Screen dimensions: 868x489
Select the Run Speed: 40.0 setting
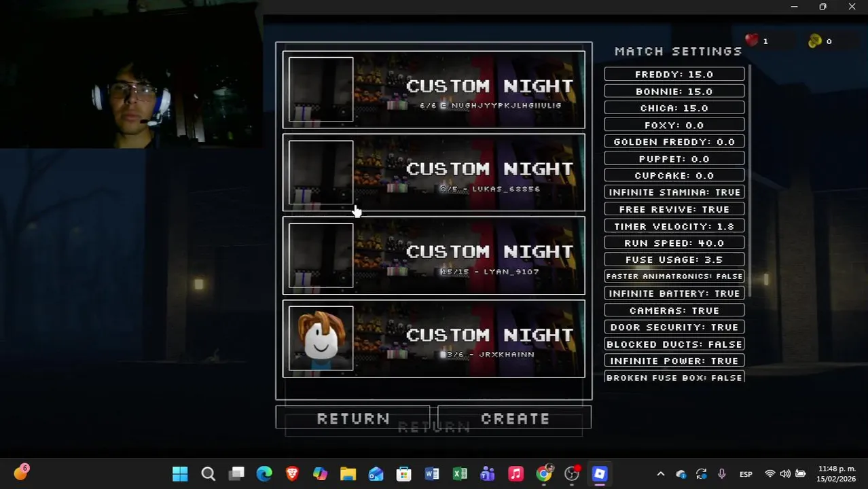tap(674, 242)
